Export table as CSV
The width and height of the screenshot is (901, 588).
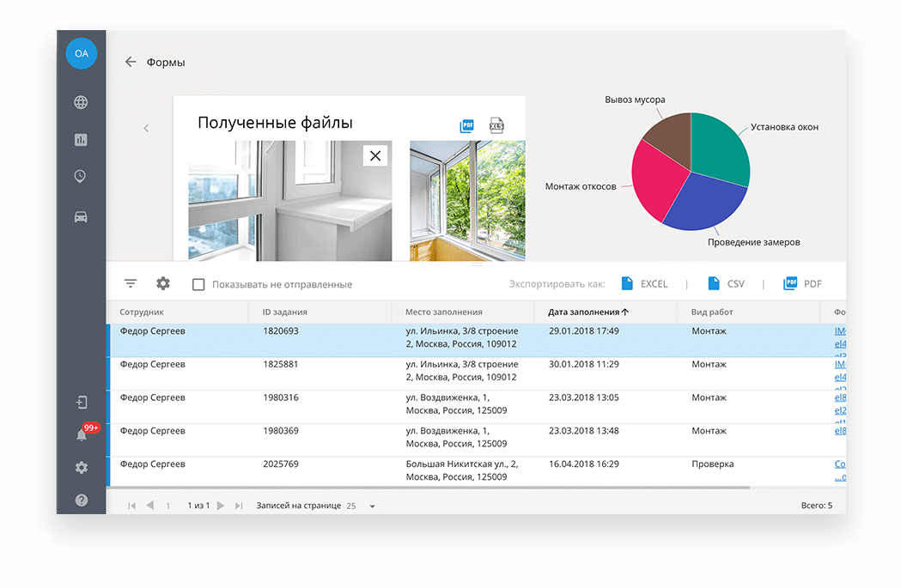tap(727, 283)
